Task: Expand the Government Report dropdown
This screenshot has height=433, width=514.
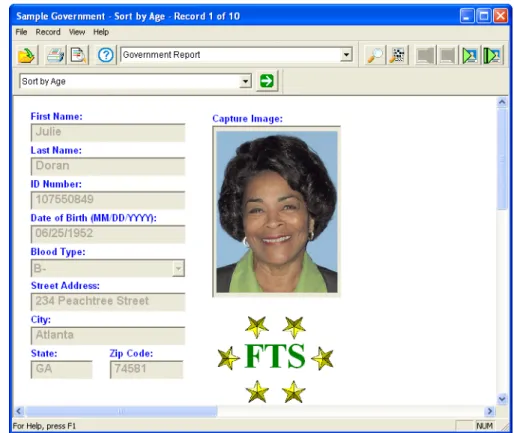Action: (346, 55)
